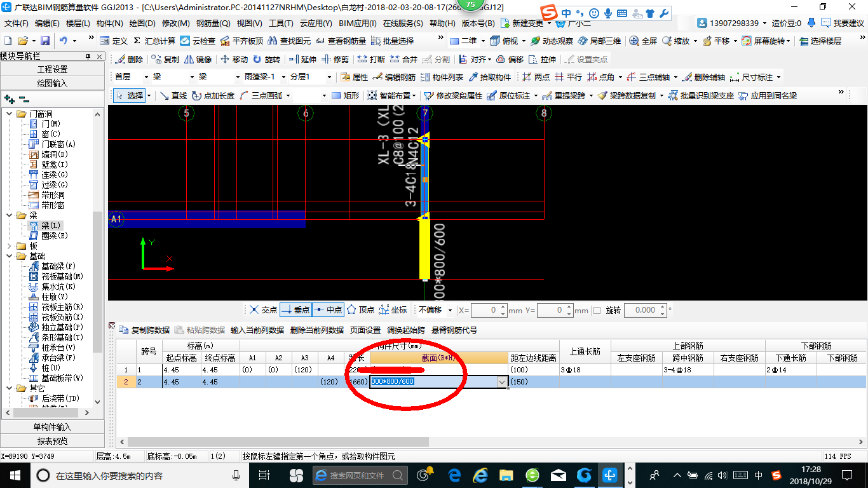Choose the 移动 (Move) tool
The height and width of the screenshot is (488, 868).
(x=234, y=59)
